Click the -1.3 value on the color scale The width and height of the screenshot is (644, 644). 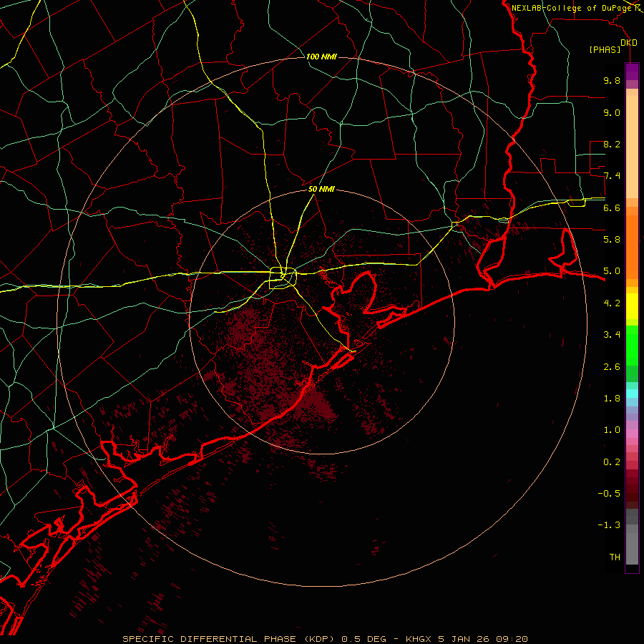point(609,525)
